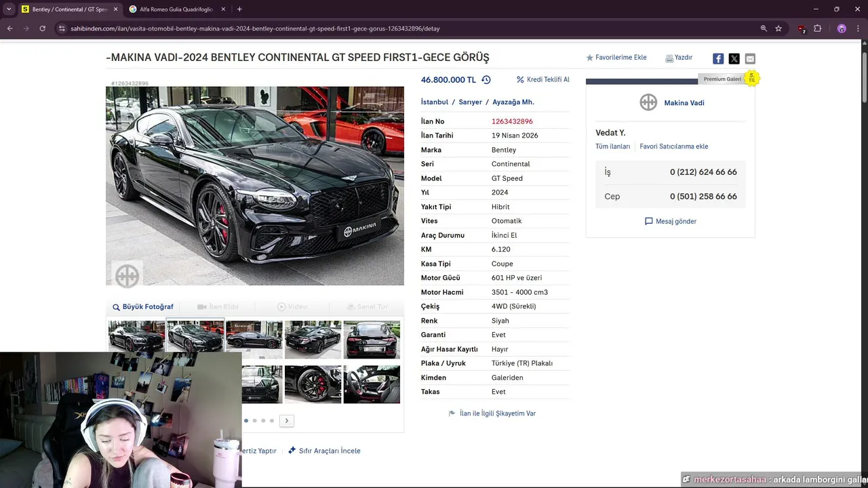Jump to second thumbnail page dot

(x=254, y=421)
